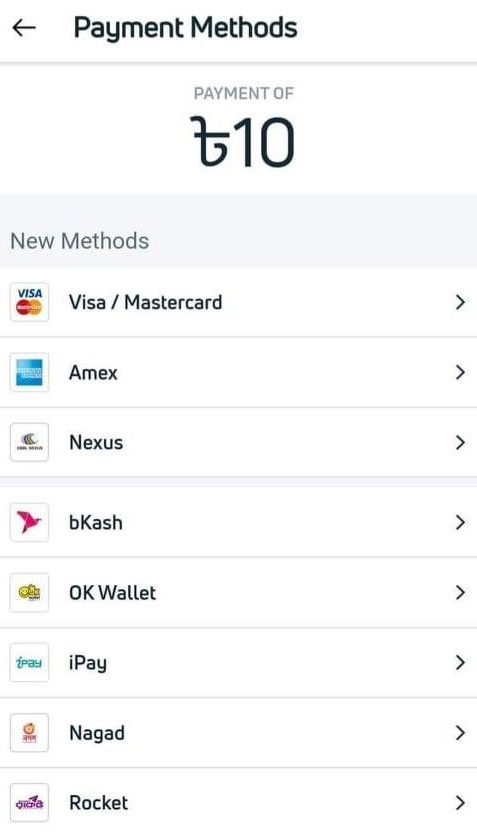Click the purple Rocket logo icon

pyautogui.click(x=29, y=803)
